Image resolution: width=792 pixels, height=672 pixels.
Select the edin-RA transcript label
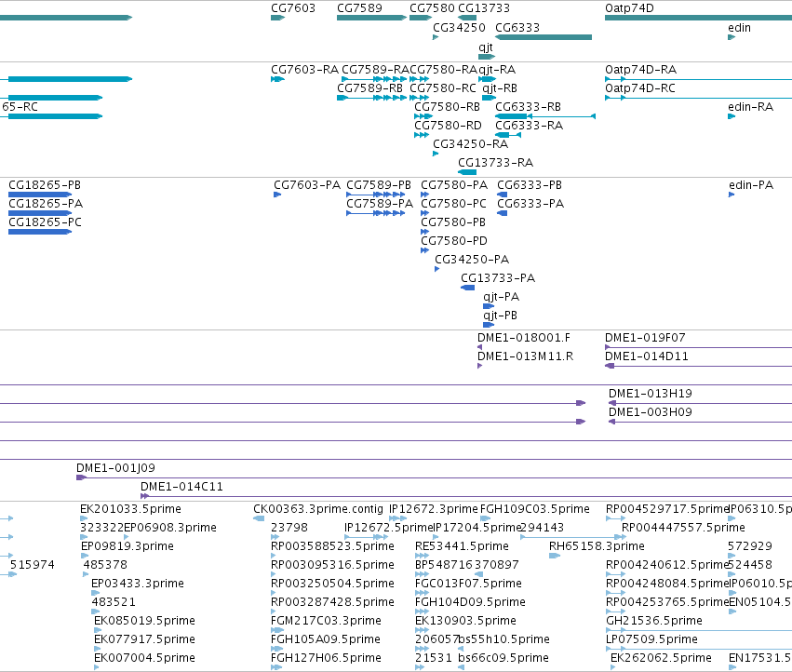click(750, 107)
